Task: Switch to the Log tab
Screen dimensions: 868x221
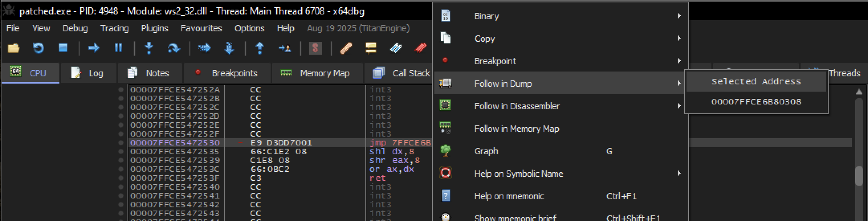Action: point(89,73)
